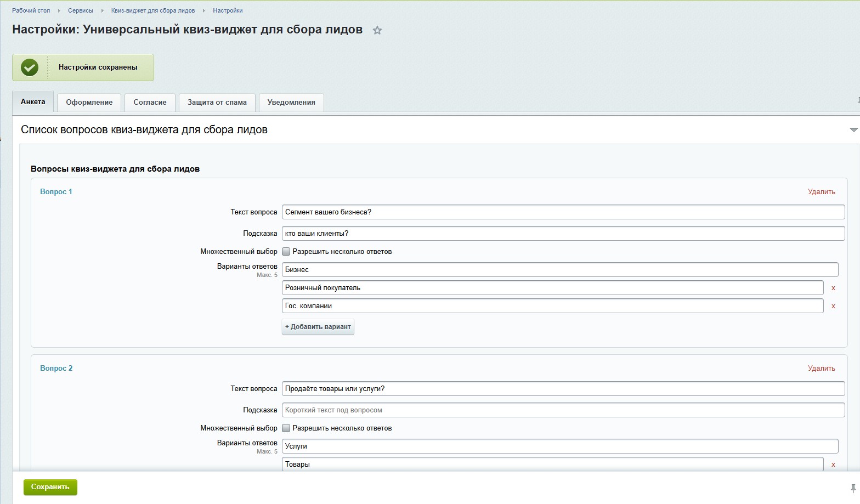Remove the 'Розничный покупатель' answer with red x

point(833,288)
